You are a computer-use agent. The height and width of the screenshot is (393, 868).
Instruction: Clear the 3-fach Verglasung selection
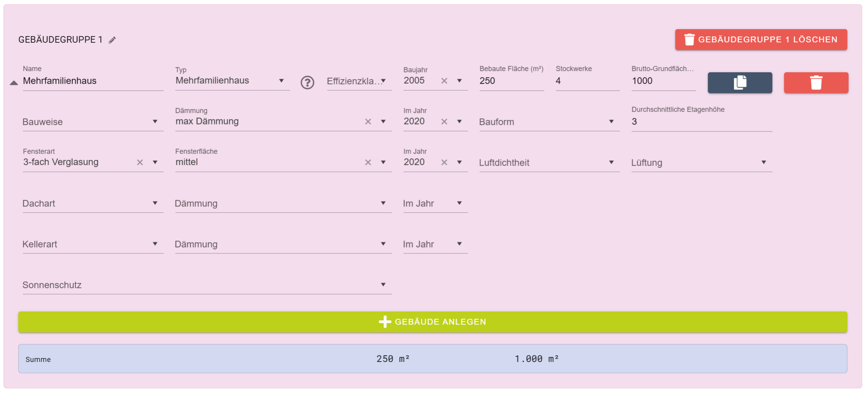140,162
